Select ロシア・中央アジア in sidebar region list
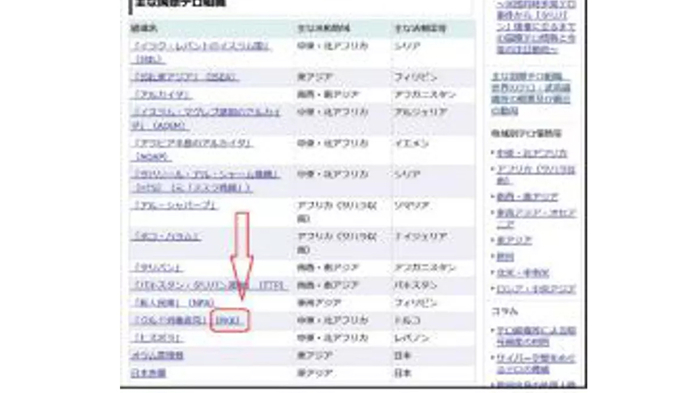The image size is (700, 393). point(536,289)
